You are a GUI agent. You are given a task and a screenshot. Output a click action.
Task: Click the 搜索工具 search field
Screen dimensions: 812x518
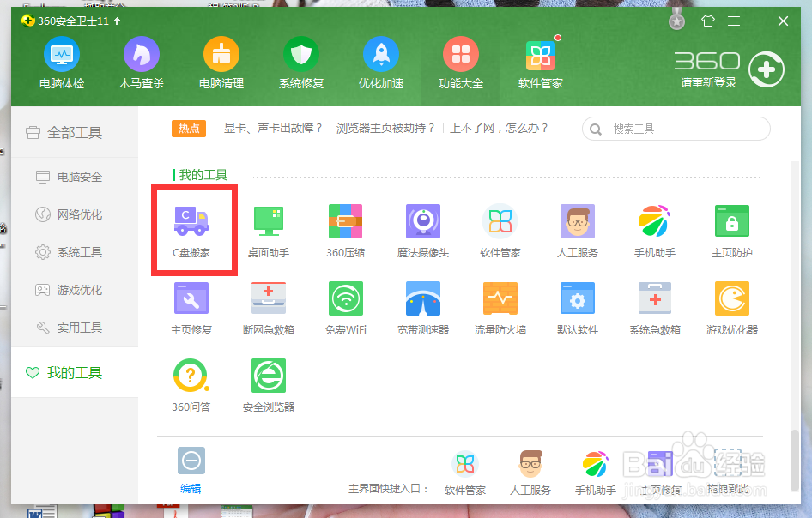pos(676,129)
